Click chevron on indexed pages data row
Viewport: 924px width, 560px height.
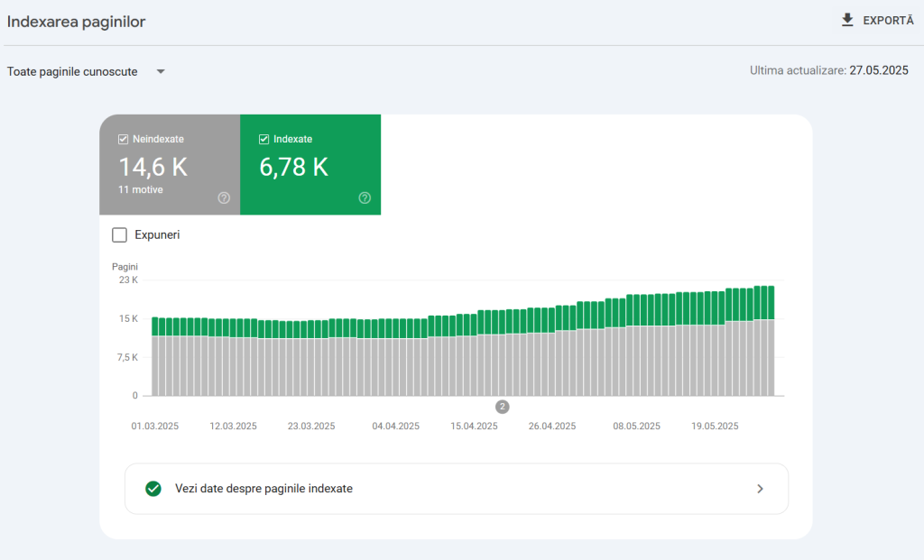[760, 489]
